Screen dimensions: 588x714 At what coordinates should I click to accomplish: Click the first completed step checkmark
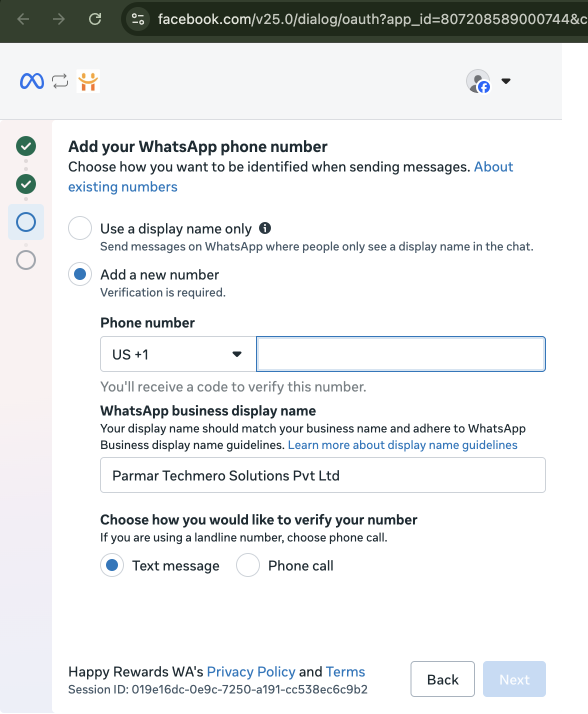pyautogui.click(x=26, y=146)
